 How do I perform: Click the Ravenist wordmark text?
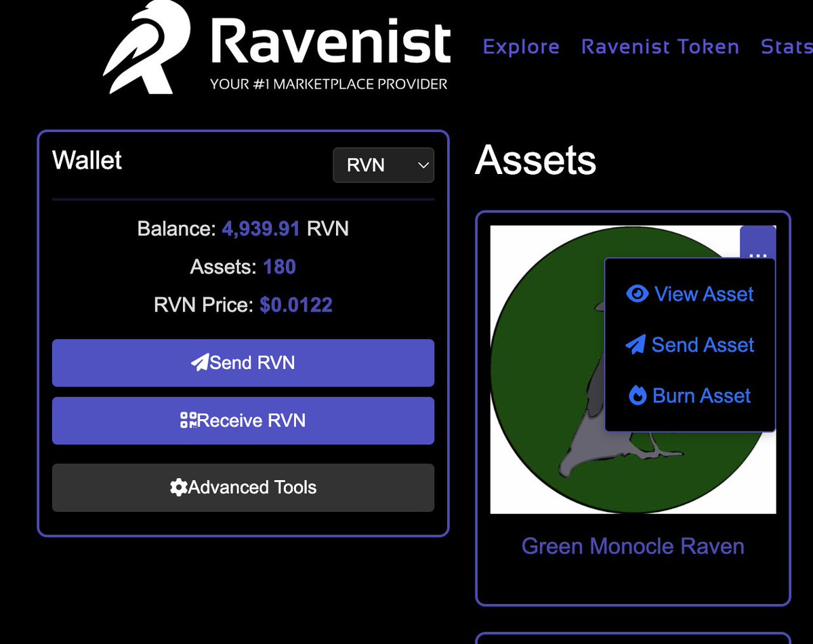pyautogui.click(x=330, y=41)
